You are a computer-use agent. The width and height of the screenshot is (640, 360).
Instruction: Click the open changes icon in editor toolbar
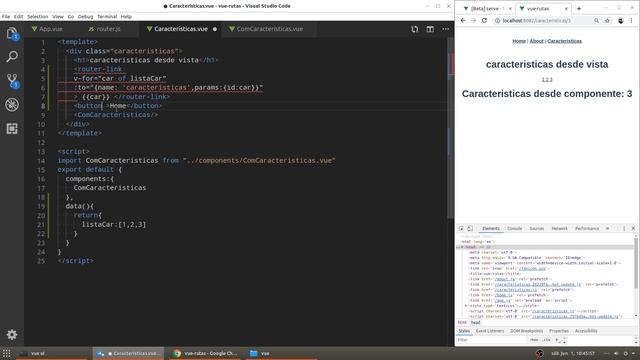(x=415, y=29)
